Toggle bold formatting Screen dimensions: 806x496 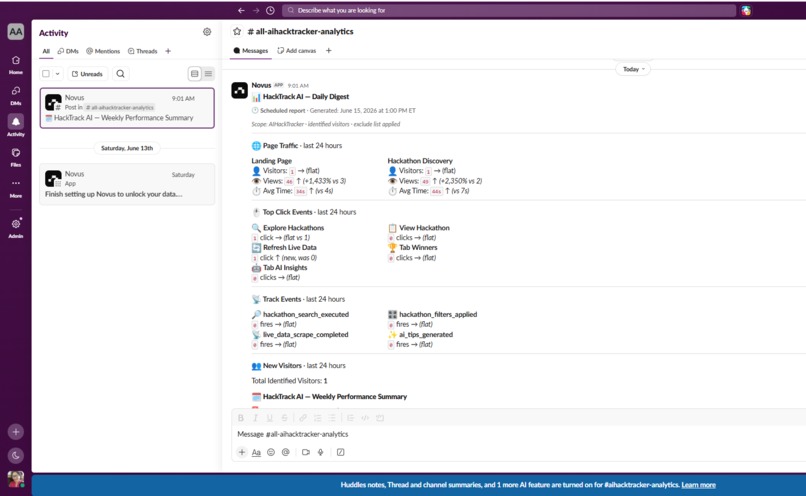(241, 418)
